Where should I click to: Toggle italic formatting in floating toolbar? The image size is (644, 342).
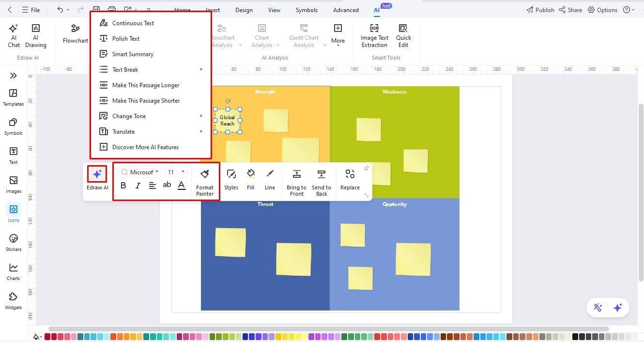[x=138, y=186]
